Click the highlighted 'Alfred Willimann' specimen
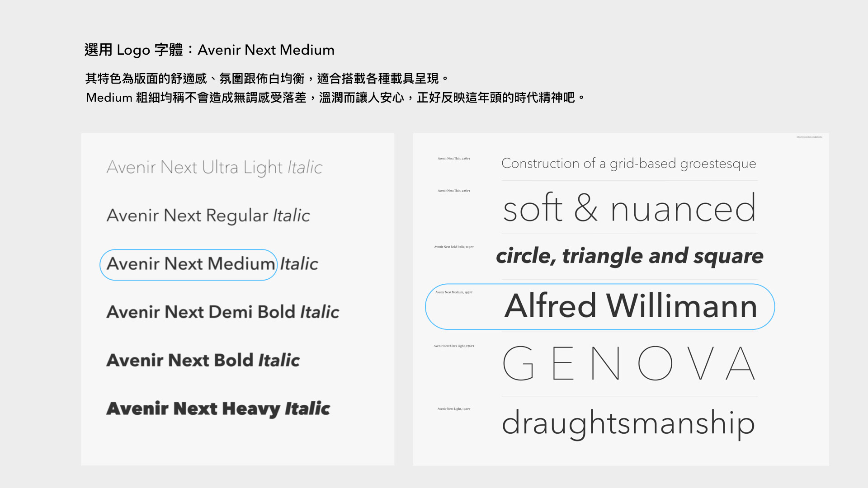868x488 pixels. (x=631, y=306)
